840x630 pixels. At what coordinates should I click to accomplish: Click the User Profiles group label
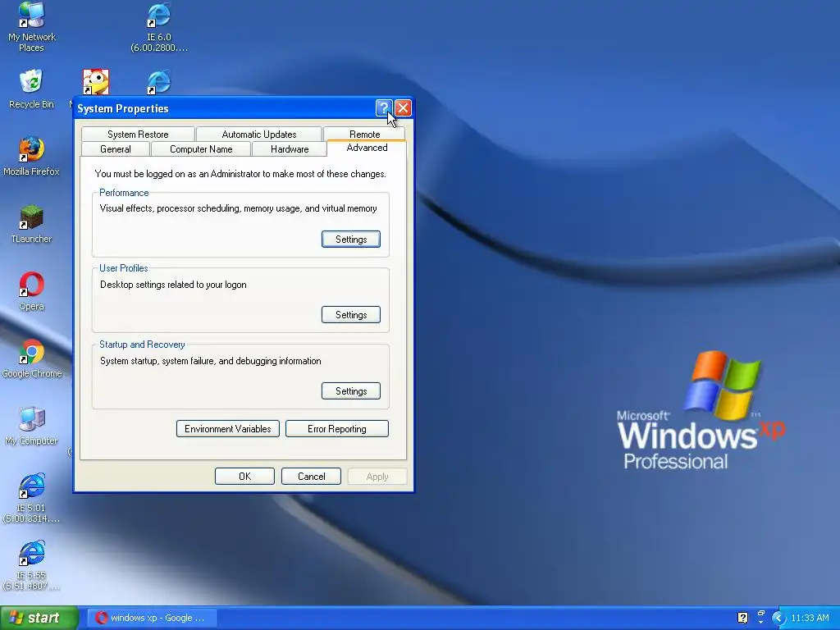(x=123, y=268)
